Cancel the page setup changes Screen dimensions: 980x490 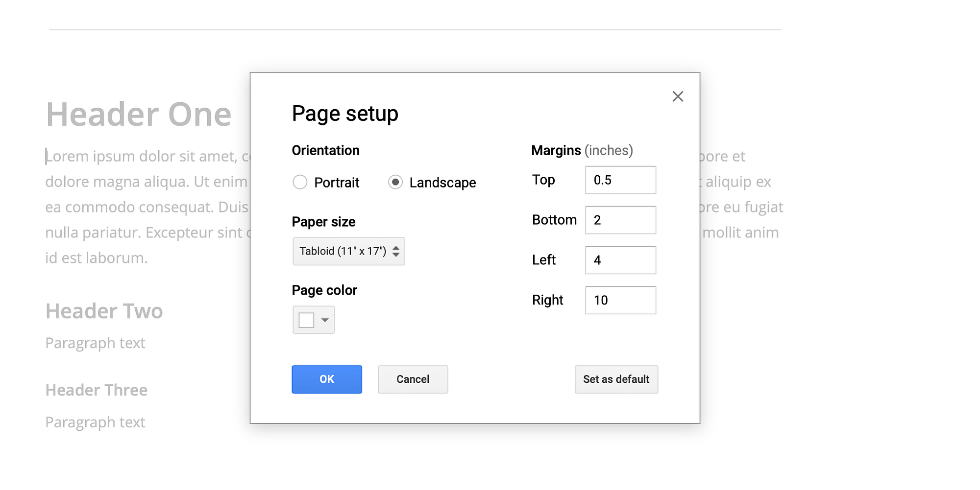click(413, 379)
